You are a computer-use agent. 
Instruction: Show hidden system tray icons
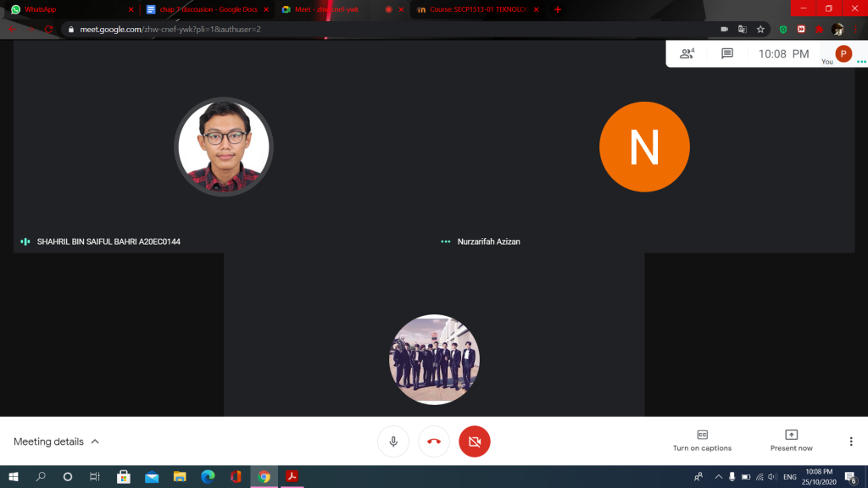(718, 477)
